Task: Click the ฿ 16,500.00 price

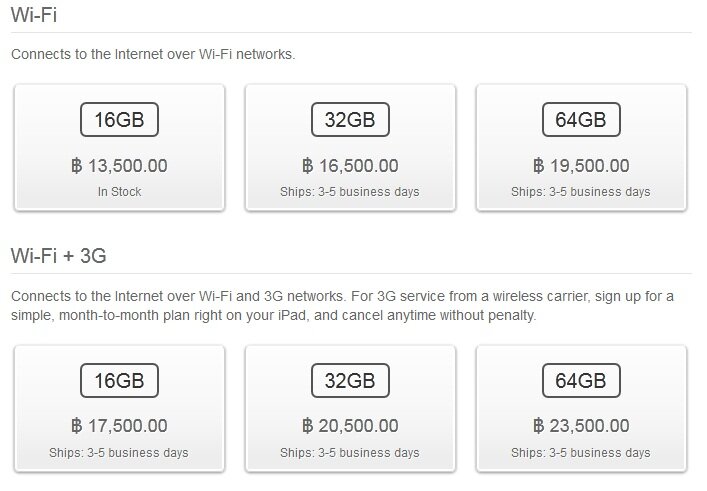Action: (350, 166)
